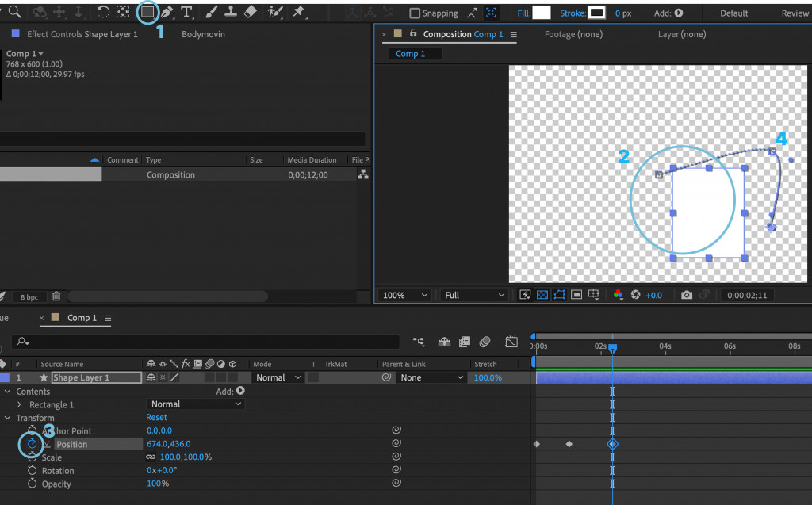The height and width of the screenshot is (505, 812).
Task: Click Reset next to Transform
Action: 156,418
